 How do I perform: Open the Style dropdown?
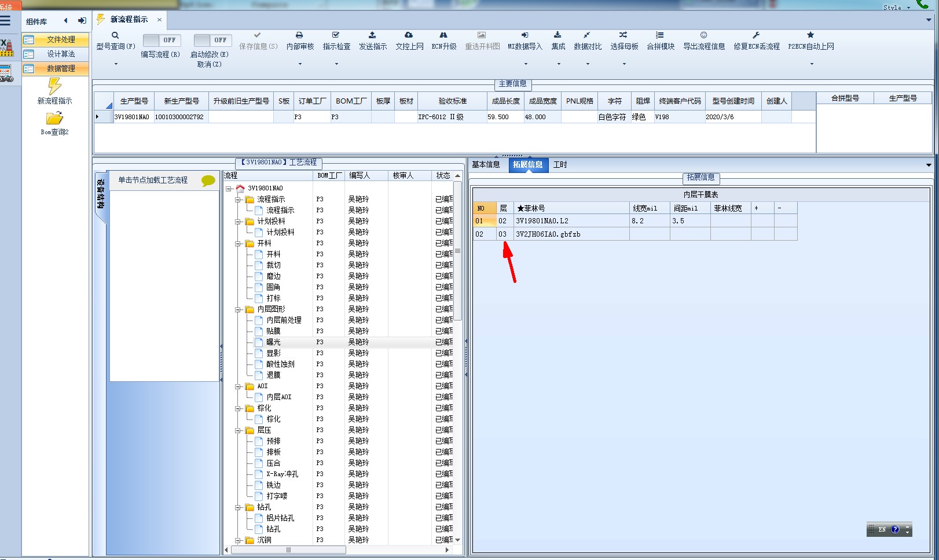[x=908, y=8]
